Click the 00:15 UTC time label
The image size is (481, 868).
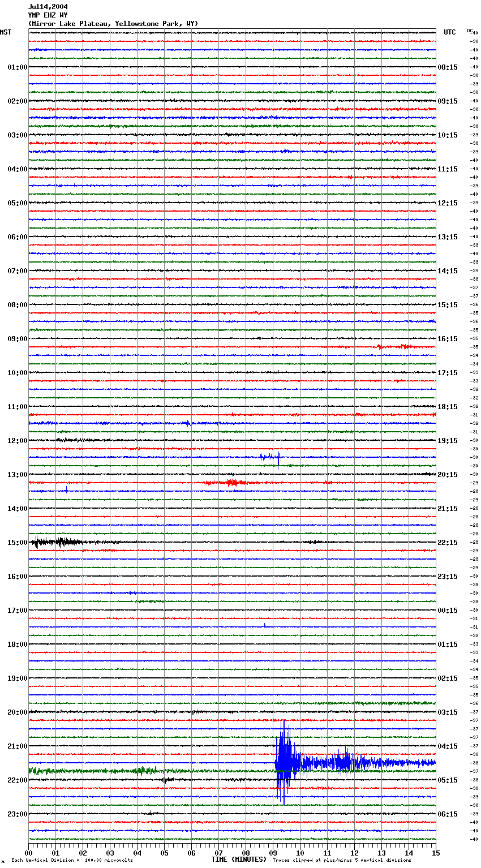(x=448, y=611)
